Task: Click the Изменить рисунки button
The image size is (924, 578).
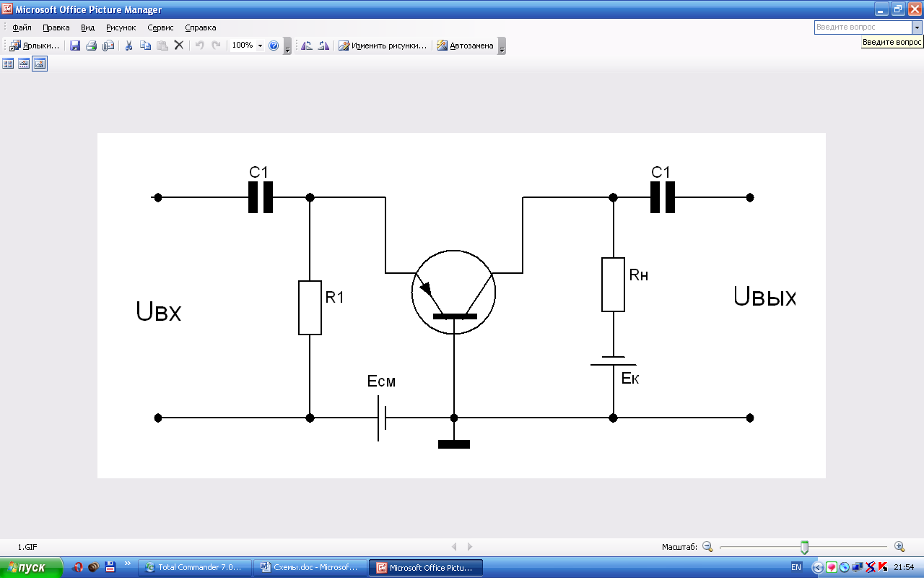Action: point(383,46)
